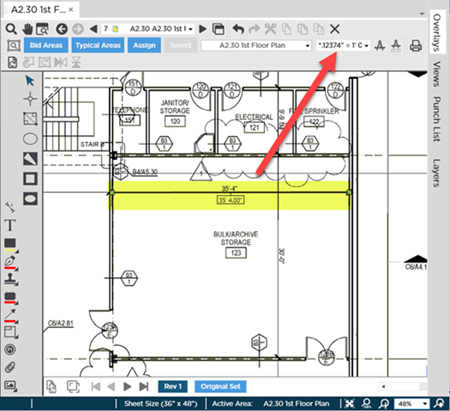Click the zoom 100% icon in status bar

coord(367,404)
